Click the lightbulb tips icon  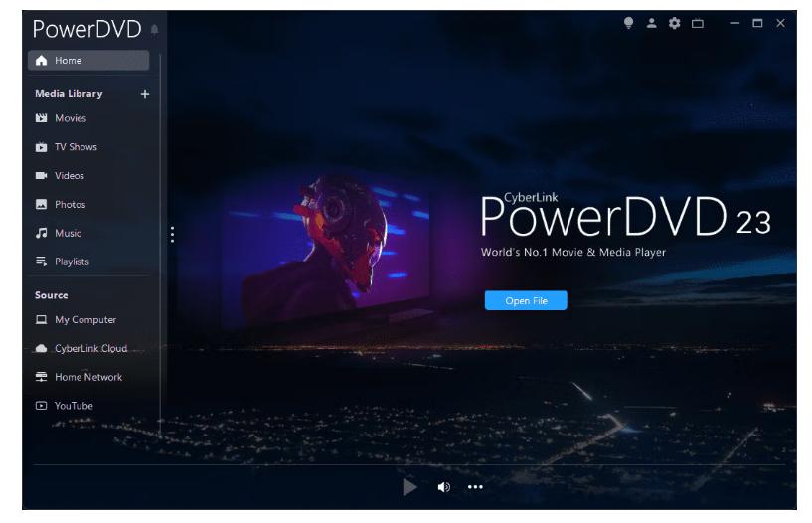point(629,23)
